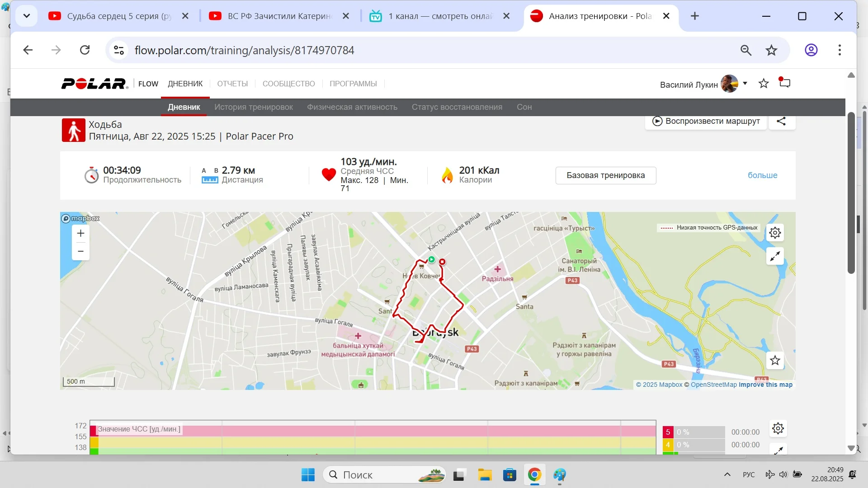Open notifications icon near profile
Image resolution: width=868 pixels, height=488 pixels.
(x=784, y=83)
